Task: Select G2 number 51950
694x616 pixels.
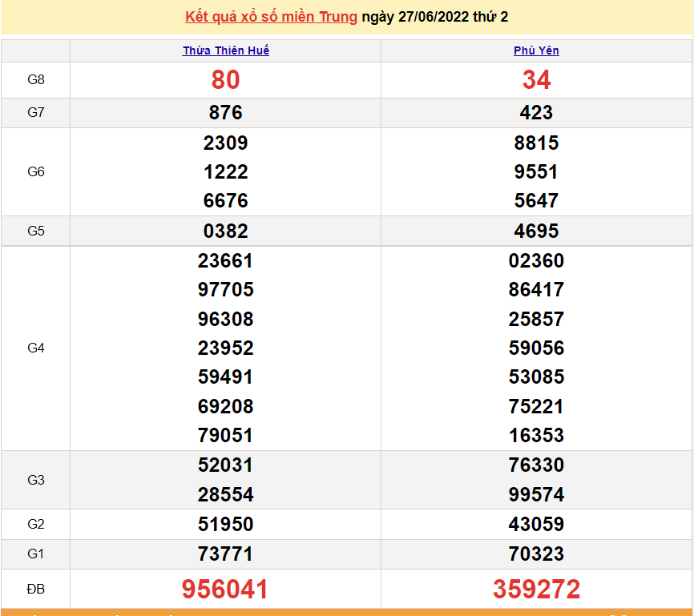Action: tap(226, 524)
